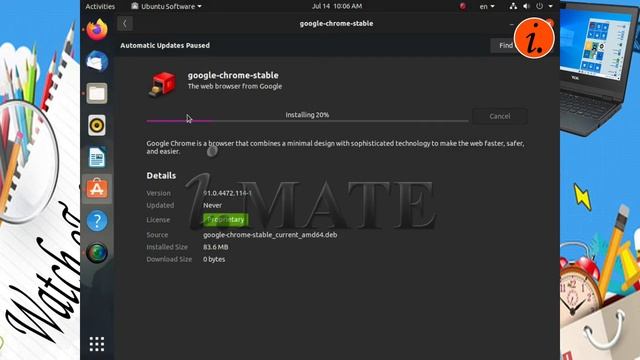The height and width of the screenshot is (360, 640).
Task: Click the Details heading
Action: click(x=161, y=176)
